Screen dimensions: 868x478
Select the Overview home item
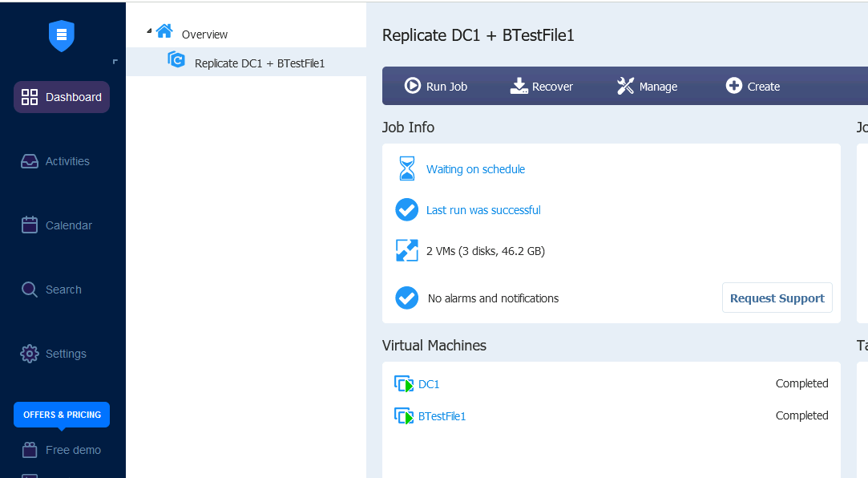tap(192, 33)
